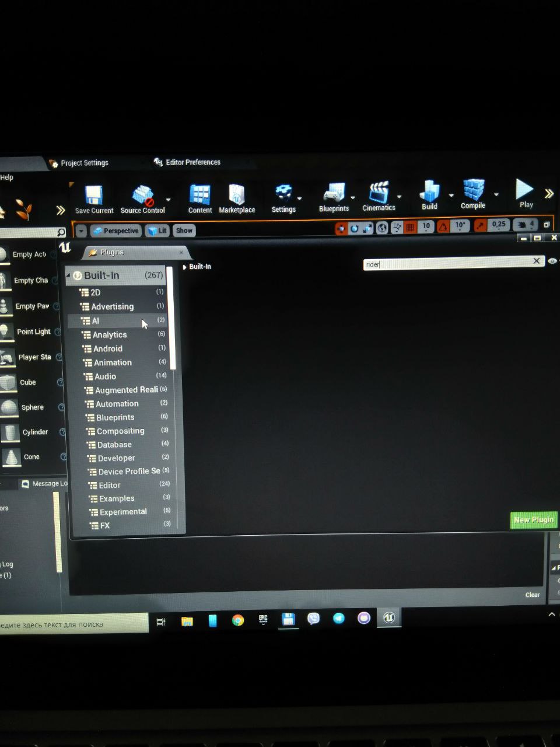The height and width of the screenshot is (747, 560).
Task: Close the Plugins tab
Action: tap(181, 252)
